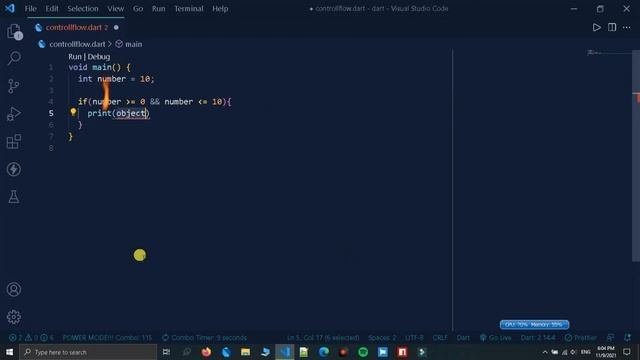Click the lightbulb quick-fix icon
The height and width of the screenshot is (360, 640).
[73, 112]
